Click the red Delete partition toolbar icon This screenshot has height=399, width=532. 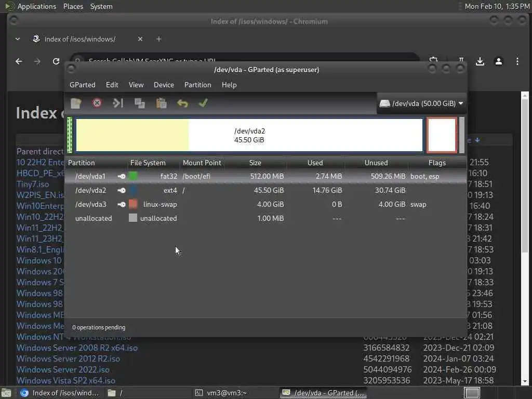pos(97,103)
